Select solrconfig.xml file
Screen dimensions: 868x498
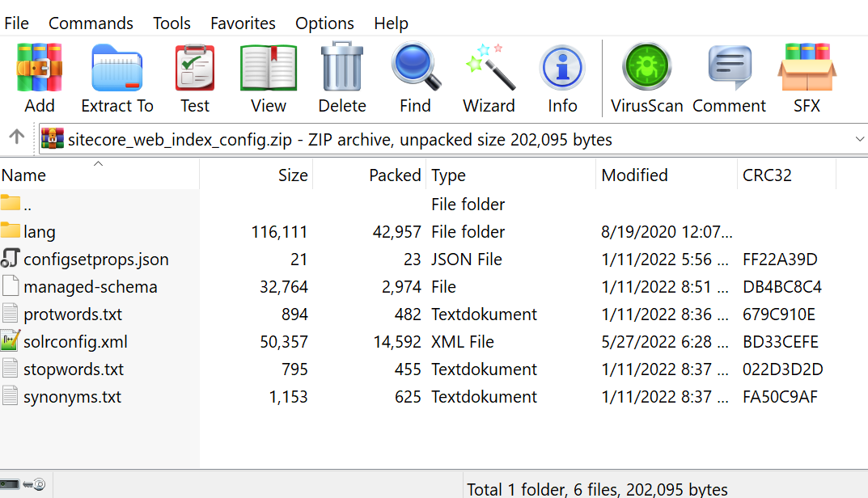coord(75,342)
